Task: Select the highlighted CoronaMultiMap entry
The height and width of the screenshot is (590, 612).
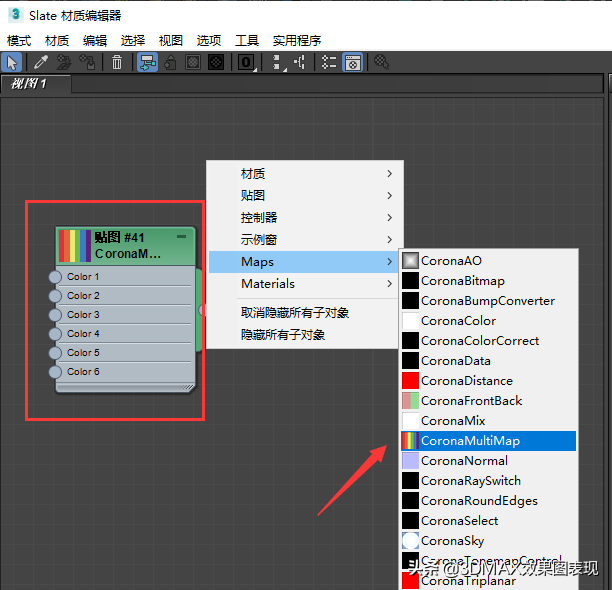Action: (x=488, y=441)
